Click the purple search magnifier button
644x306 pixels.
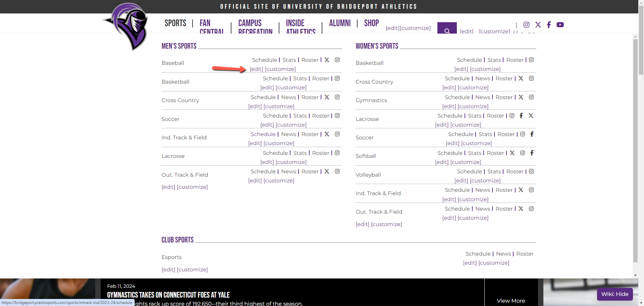[x=447, y=28]
